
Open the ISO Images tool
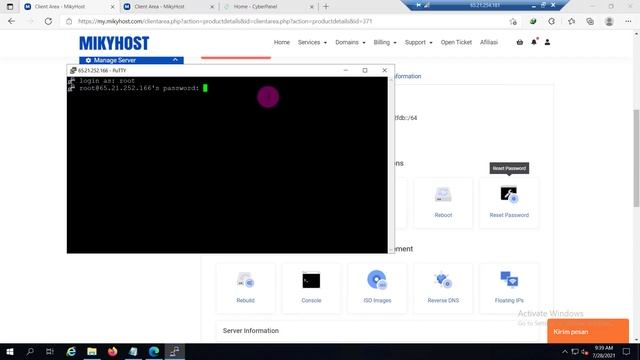pyautogui.click(x=377, y=288)
